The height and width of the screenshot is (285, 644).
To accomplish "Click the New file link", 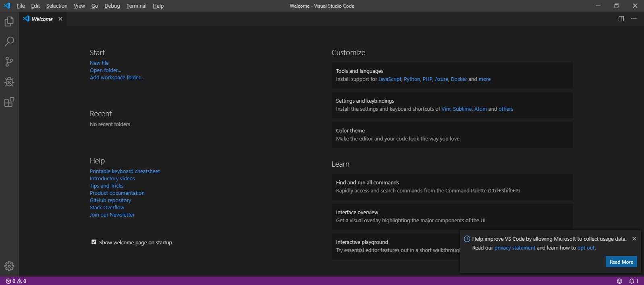I will pos(99,63).
